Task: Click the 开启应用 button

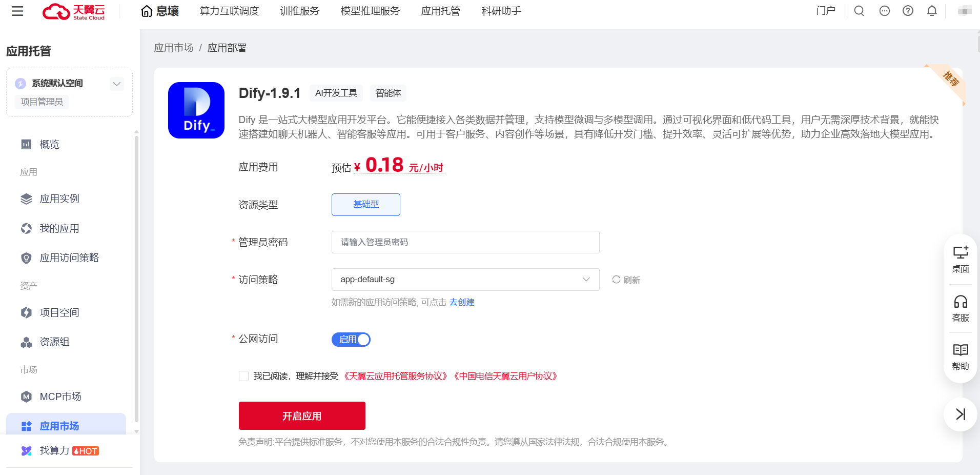Action: (302, 415)
